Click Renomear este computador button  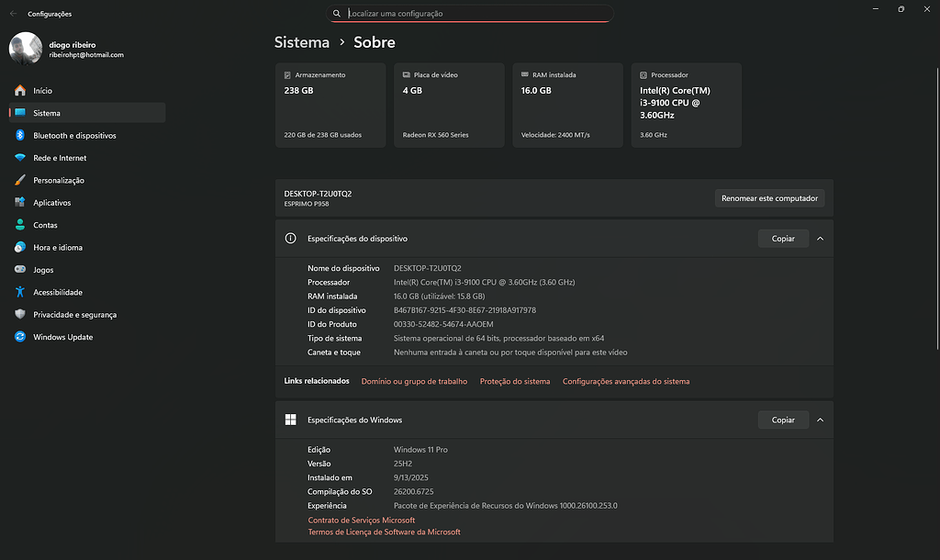(x=769, y=197)
